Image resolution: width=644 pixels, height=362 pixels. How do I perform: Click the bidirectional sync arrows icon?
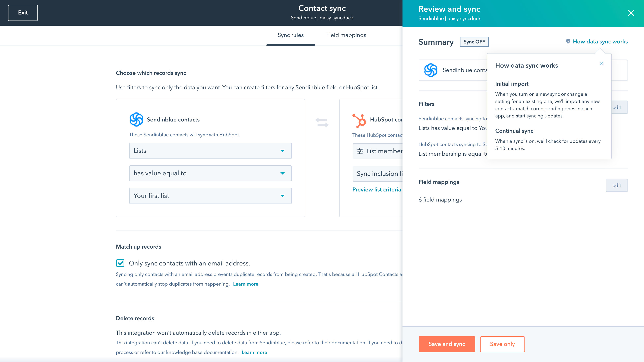[x=322, y=123]
